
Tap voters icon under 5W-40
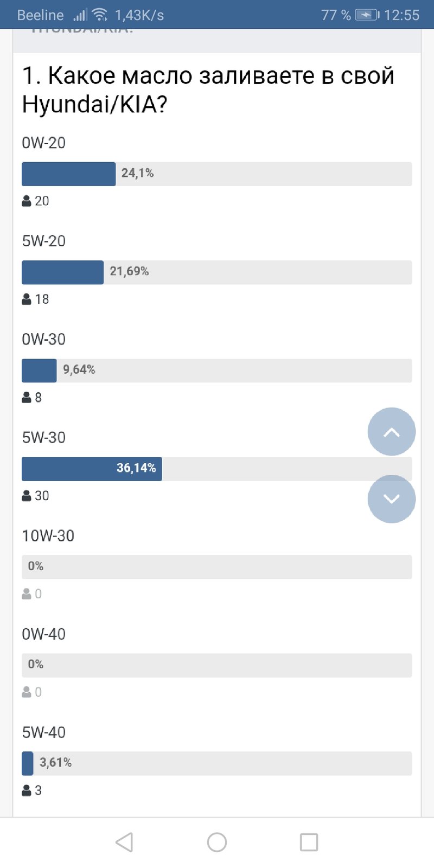[x=27, y=790]
